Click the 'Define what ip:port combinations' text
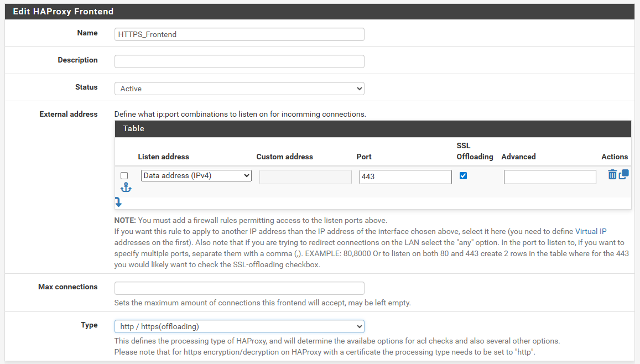This screenshot has width=640, height=364. (x=240, y=115)
